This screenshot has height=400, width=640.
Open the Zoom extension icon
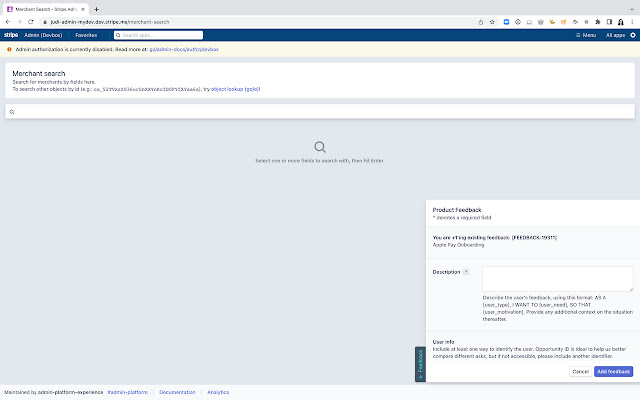pyautogui.click(x=507, y=22)
